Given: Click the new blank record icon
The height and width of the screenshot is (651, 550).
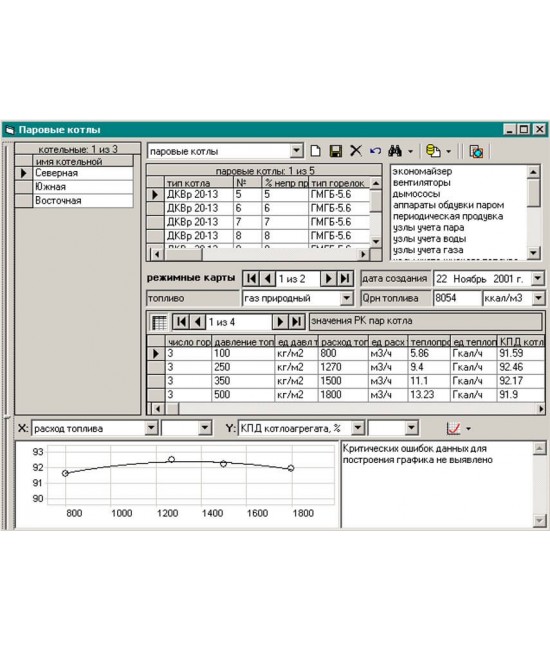Looking at the screenshot, I should coord(316,151).
